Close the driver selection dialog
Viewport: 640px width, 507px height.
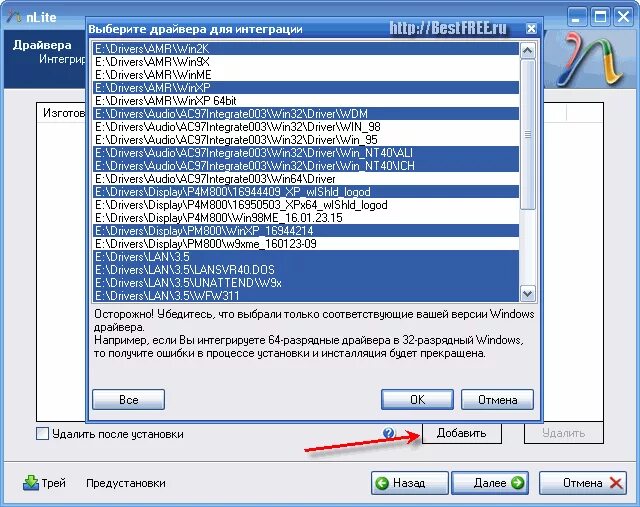pos(531,29)
